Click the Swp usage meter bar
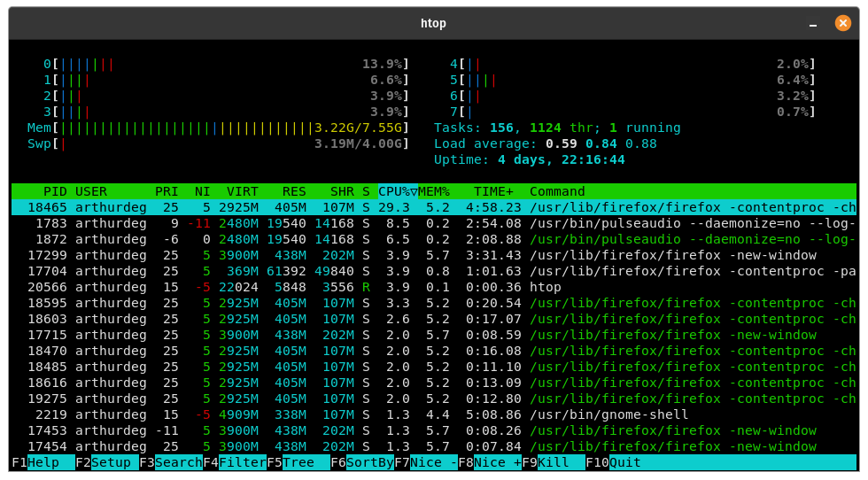The height and width of the screenshot is (480, 868). click(x=218, y=144)
